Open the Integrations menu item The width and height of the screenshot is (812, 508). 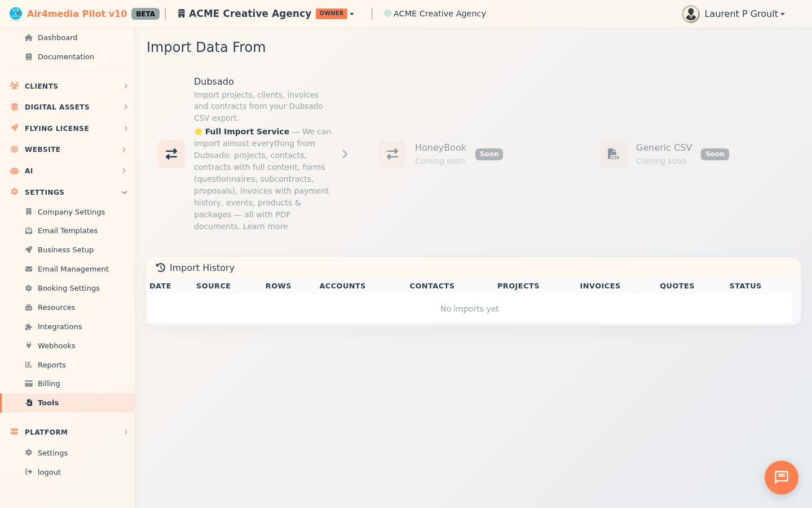pyautogui.click(x=60, y=327)
